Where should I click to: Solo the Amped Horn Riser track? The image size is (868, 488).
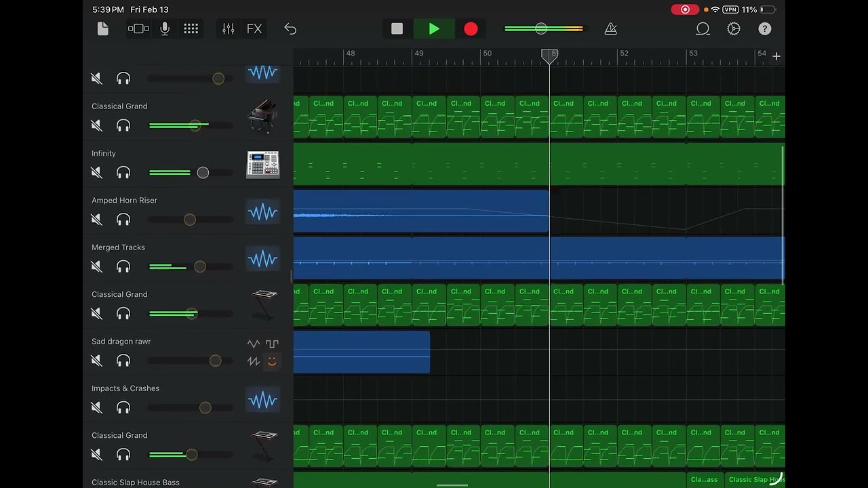123,220
